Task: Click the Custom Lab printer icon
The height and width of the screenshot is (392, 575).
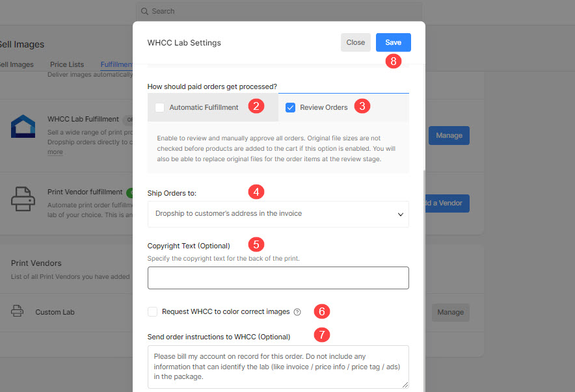Action: click(x=18, y=311)
